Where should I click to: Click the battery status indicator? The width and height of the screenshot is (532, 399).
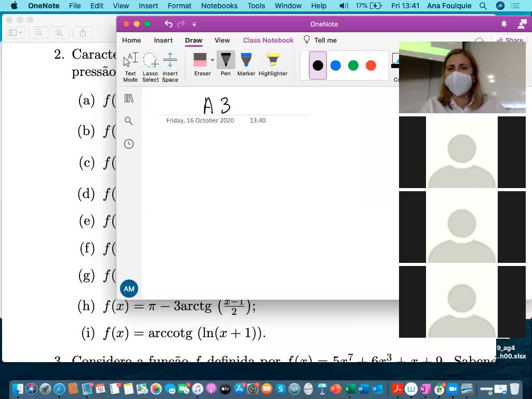369,6
